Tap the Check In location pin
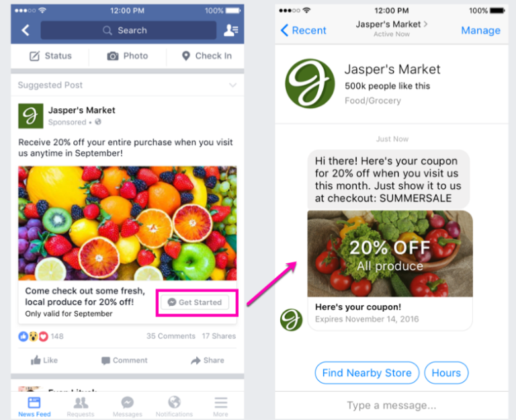 pyautogui.click(x=186, y=56)
